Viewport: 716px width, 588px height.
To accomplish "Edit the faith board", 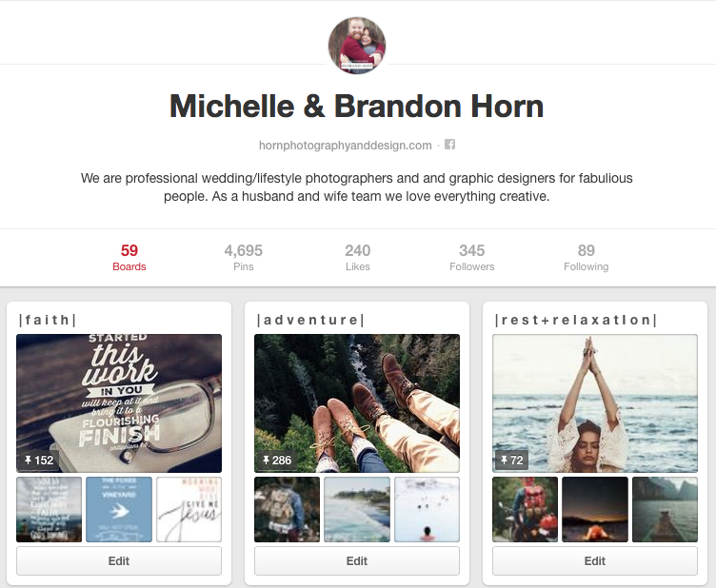I will pyautogui.click(x=119, y=560).
